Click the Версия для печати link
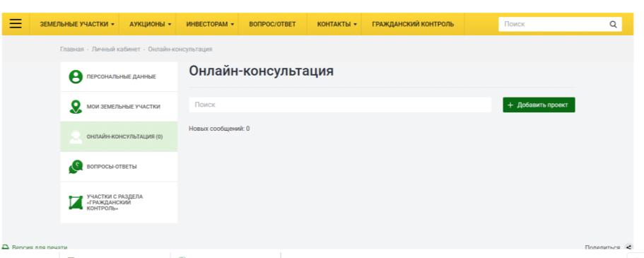The width and height of the screenshot is (644, 258). coord(40,247)
